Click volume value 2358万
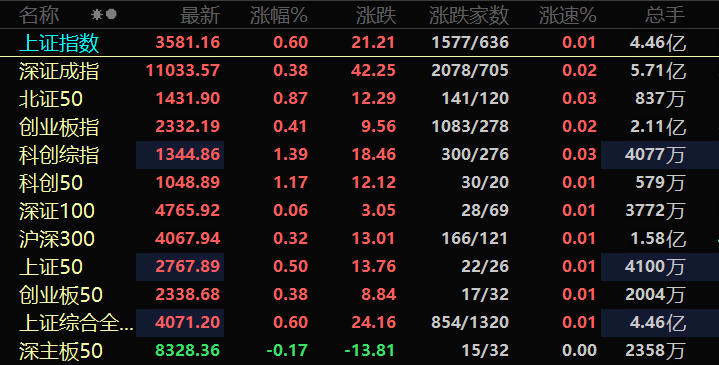719x365 pixels. pyautogui.click(x=655, y=351)
